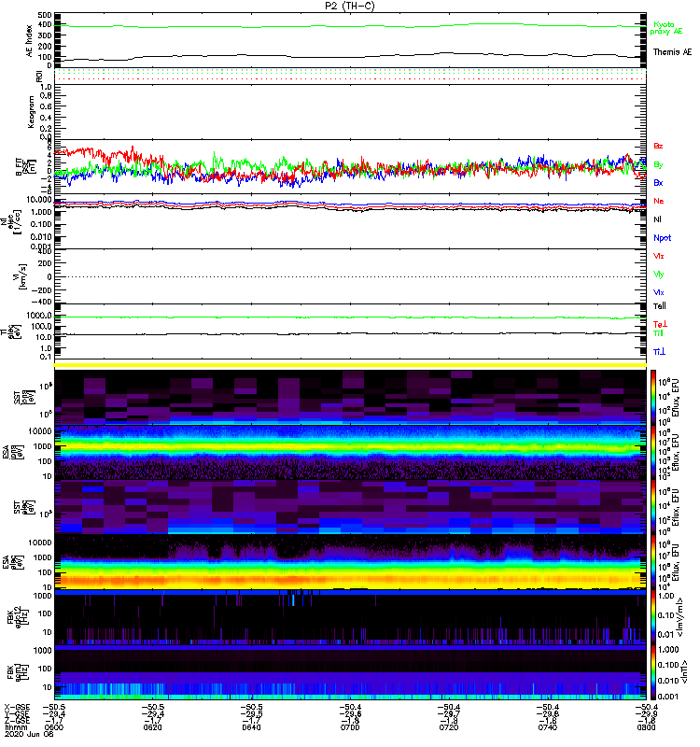Click the "0620" time axis label
The height and width of the screenshot is (747, 700).
[x=152, y=727]
